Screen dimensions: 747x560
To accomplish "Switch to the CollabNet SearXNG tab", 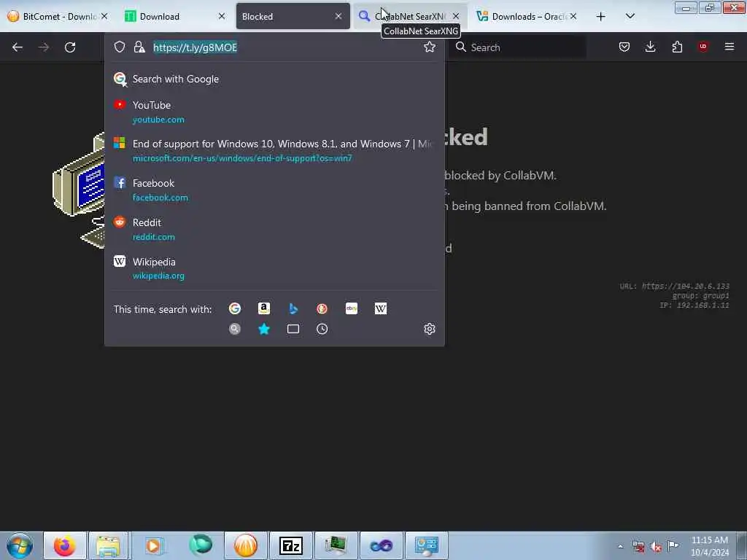I will pyautogui.click(x=410, y=16).
